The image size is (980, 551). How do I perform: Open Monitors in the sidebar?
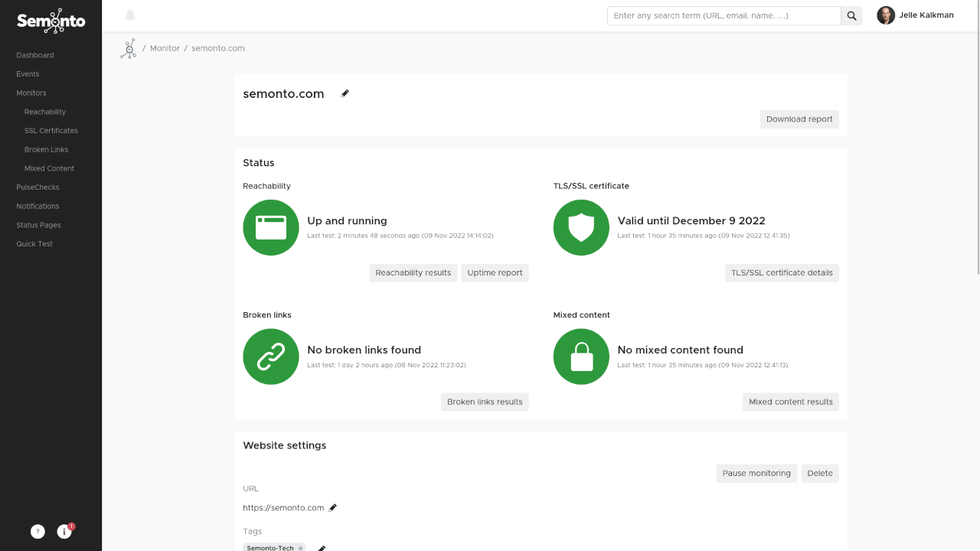[x=31, y=93]
